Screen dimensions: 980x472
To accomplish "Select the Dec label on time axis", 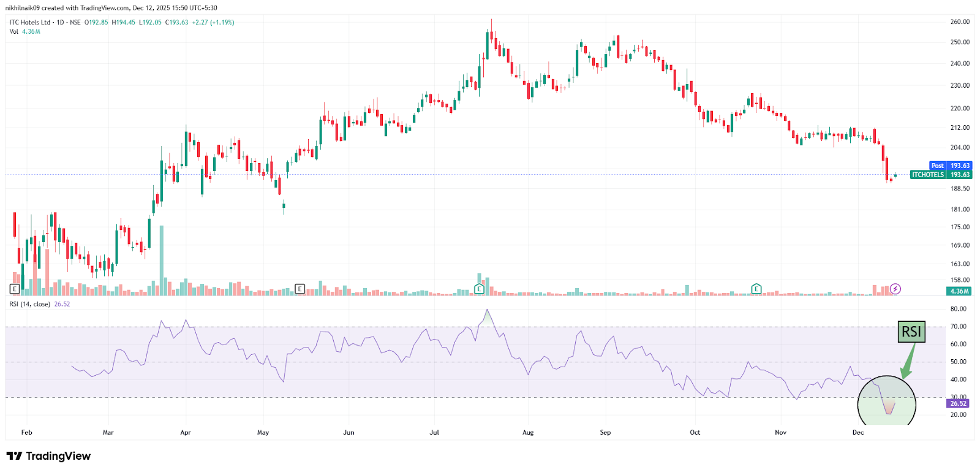I will point(858,432).
